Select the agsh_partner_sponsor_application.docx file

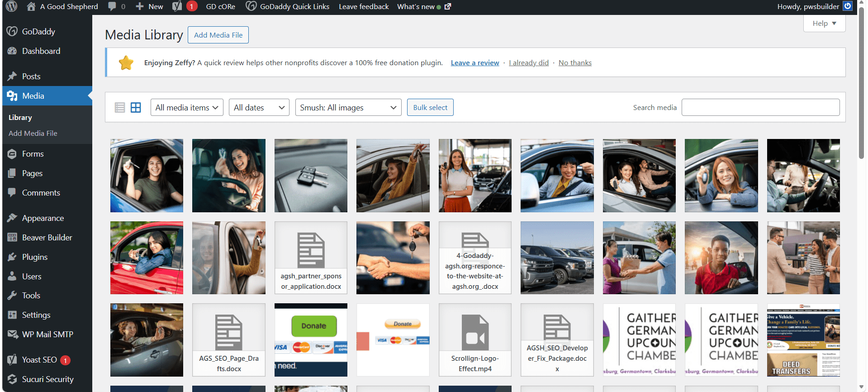pyautogui.click(x=311, y=258)
